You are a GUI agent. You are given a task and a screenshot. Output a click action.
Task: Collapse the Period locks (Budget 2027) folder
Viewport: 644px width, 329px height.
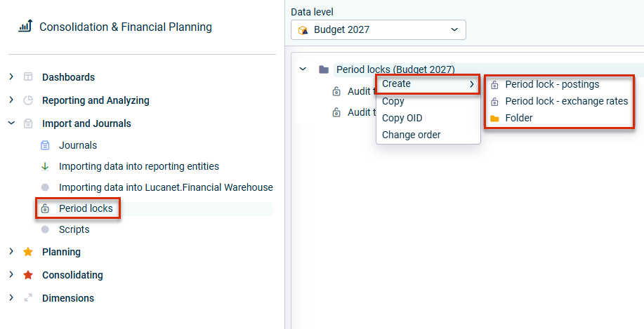coord(303,69)
